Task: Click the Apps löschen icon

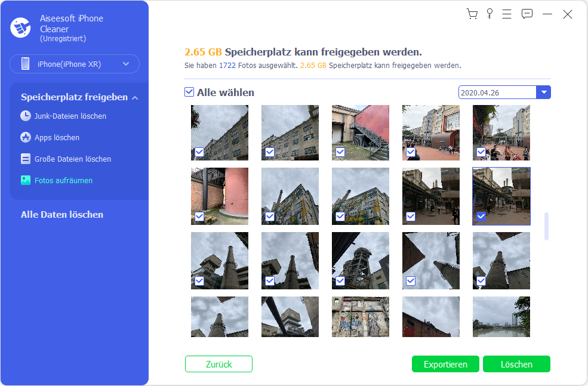Action: [x=26, y=137]
